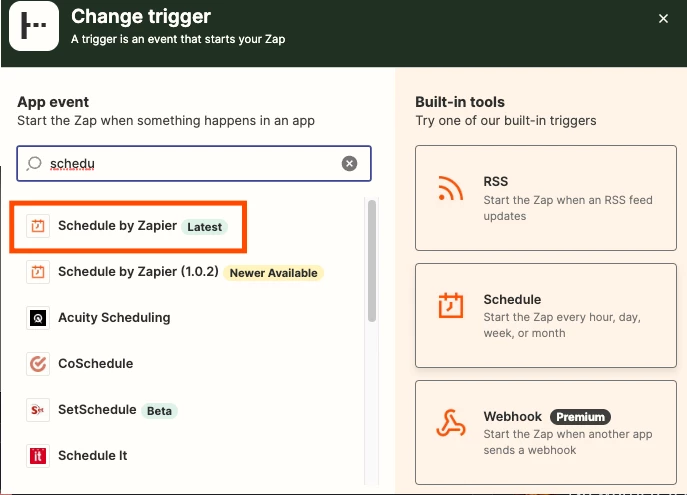This screenshot has width=687, height=495.
Task: Click the results list scrollbar
Action: tap(372, 261)
